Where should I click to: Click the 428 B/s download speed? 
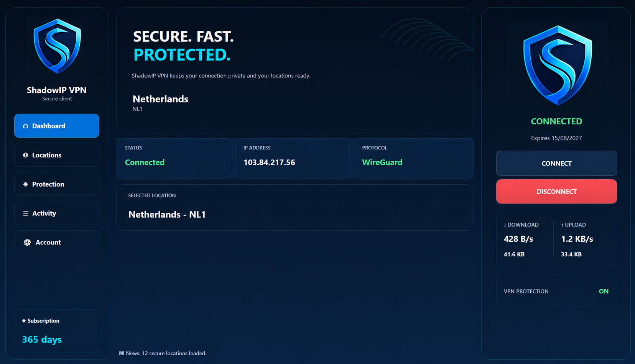click(518, 239)
